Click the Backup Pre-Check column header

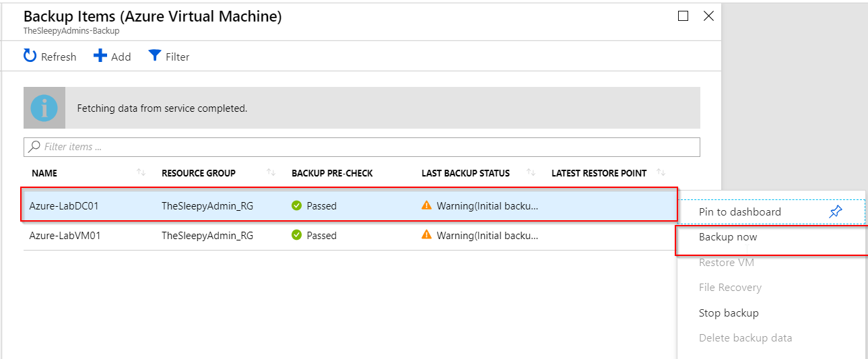[x=332, y=173]
